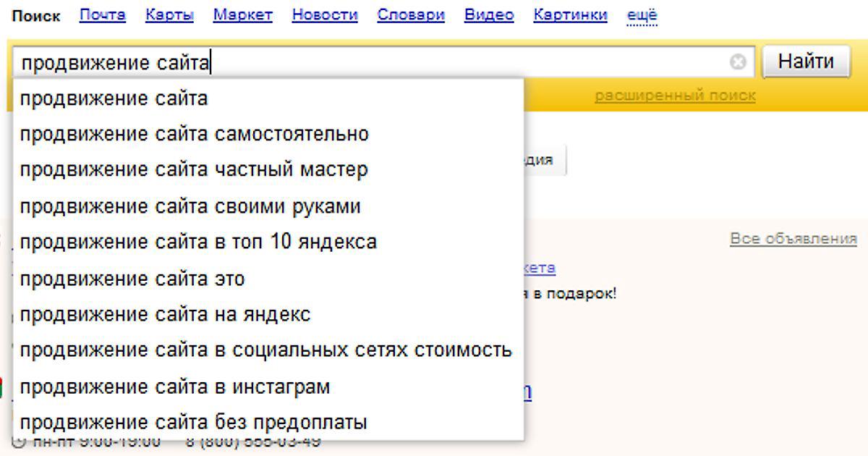Pick suggestion "продвижение сайта частный мастер"

[x=268, y=170]
